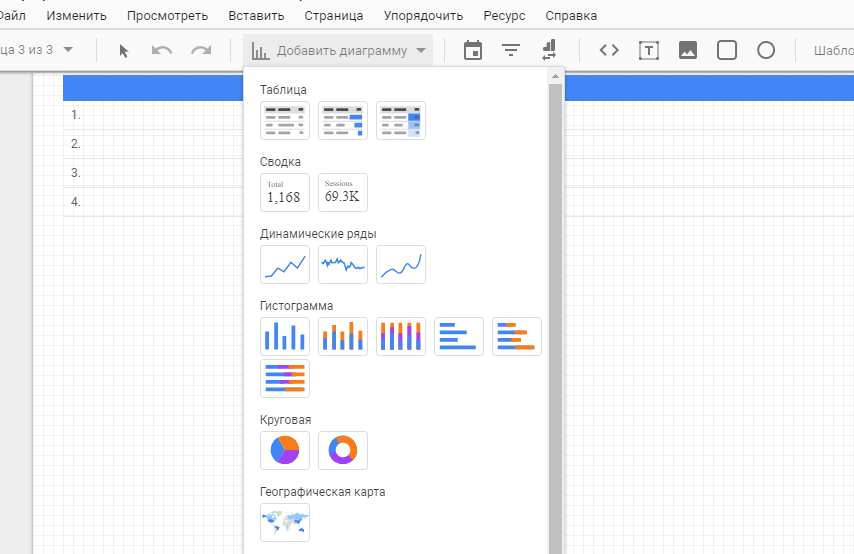Add a filter control from toolbar
The image size is (854, 554).
pyautogui.click(x=511, y=51)
